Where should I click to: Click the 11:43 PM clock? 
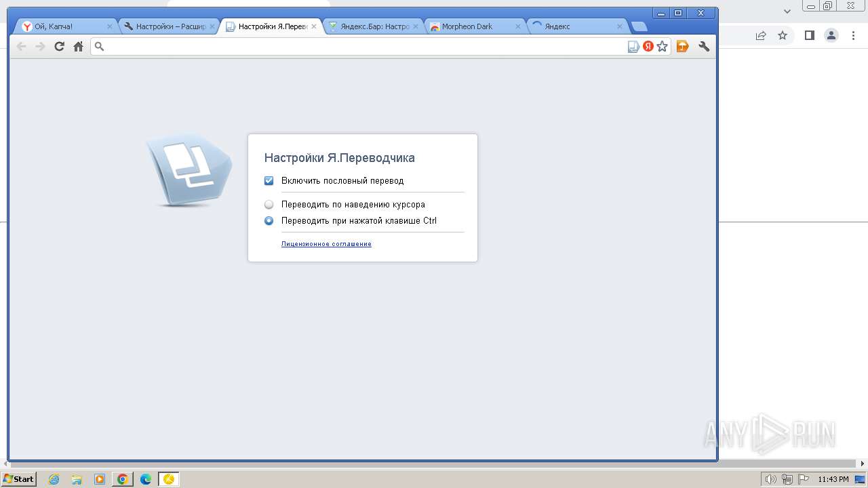click(833, 479)
